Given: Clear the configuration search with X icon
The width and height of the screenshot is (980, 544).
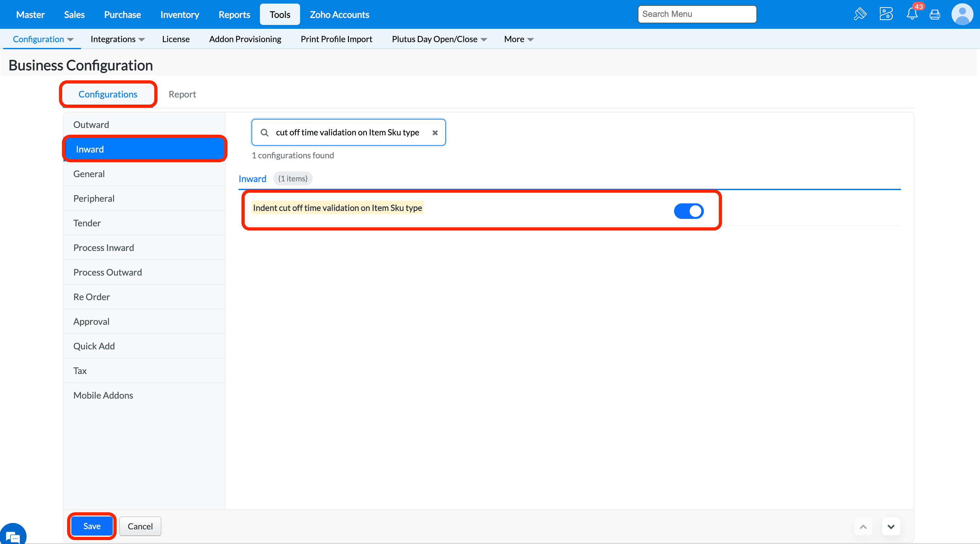Looking at the screenshot, I should (435, 133).
